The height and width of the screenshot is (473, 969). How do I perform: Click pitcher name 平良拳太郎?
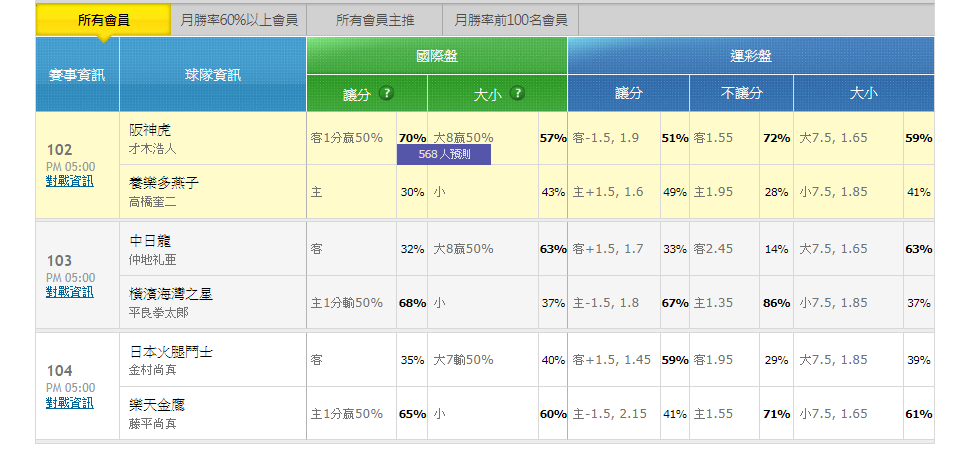[x=158, y=313]
